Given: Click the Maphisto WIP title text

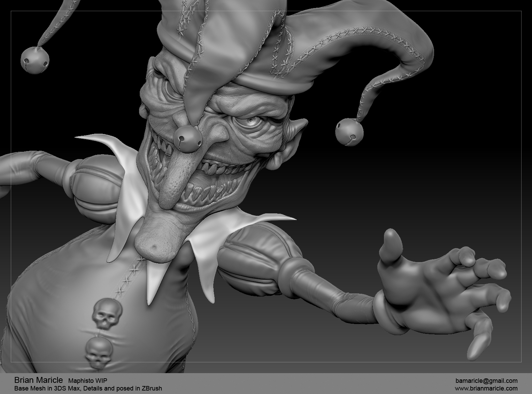Looking at the screenshot, I should 89,381.
